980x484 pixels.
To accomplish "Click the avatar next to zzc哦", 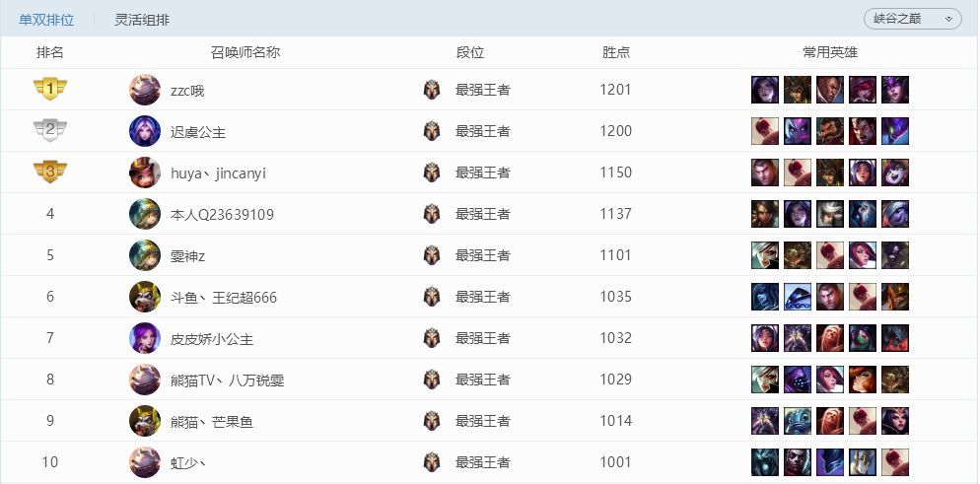I will [145, 90].
